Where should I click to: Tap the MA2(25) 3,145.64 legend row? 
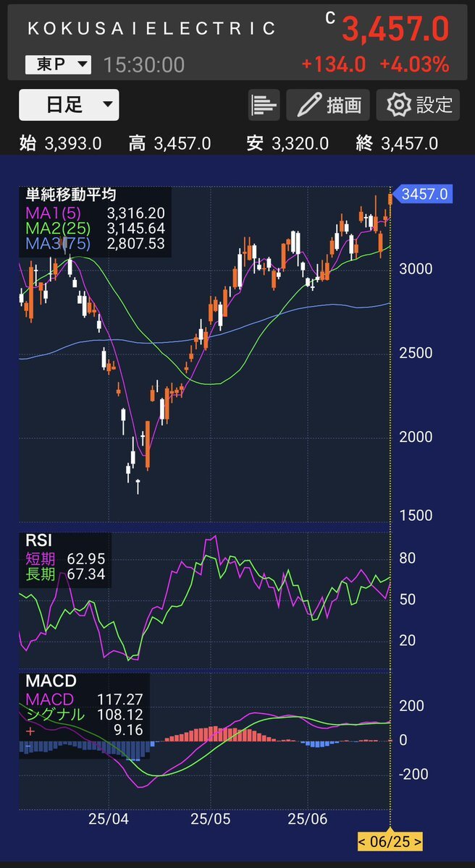[x=95, y=228]
